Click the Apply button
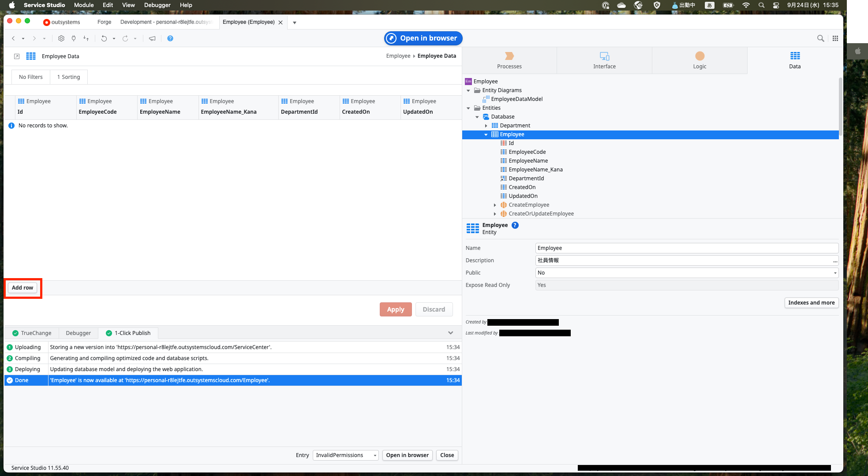 [395, 309]
